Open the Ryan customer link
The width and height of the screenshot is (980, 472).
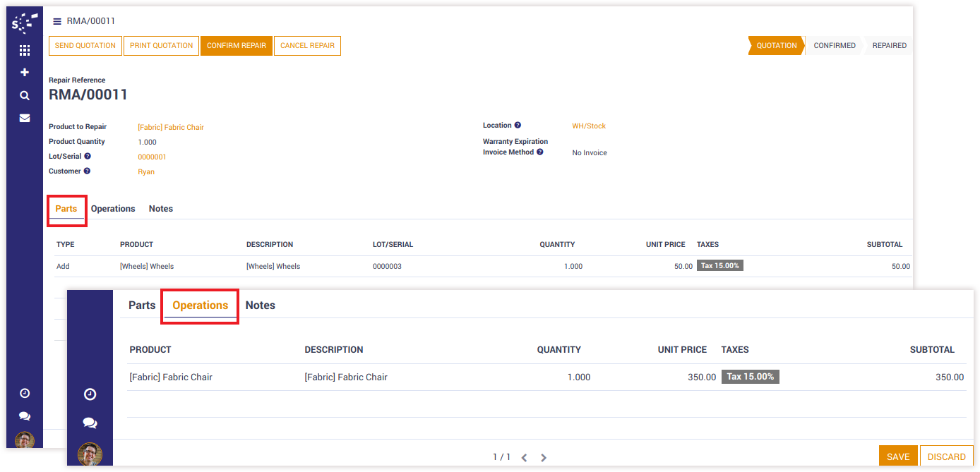tap(146, 171)
